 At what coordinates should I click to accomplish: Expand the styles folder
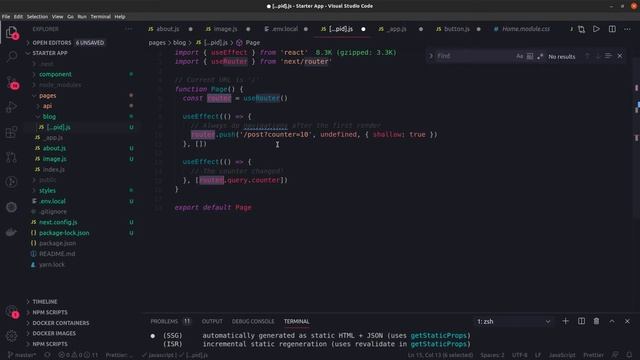coord(47,191)
